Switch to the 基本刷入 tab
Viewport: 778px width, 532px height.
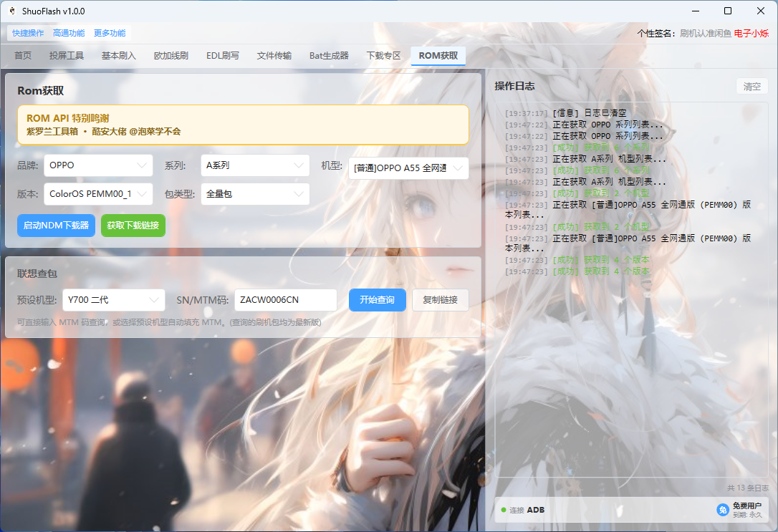point(119,56)
